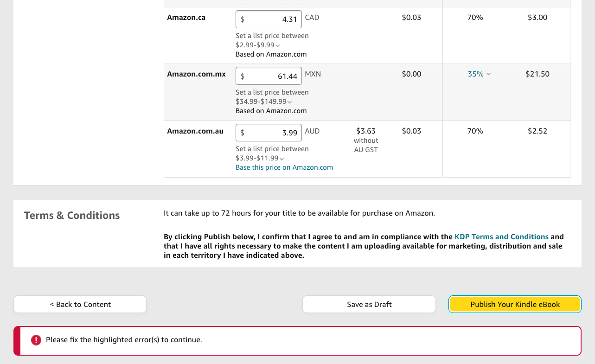
Task: Click Publish Your Kindle eBook button
Action: point(515,305)
